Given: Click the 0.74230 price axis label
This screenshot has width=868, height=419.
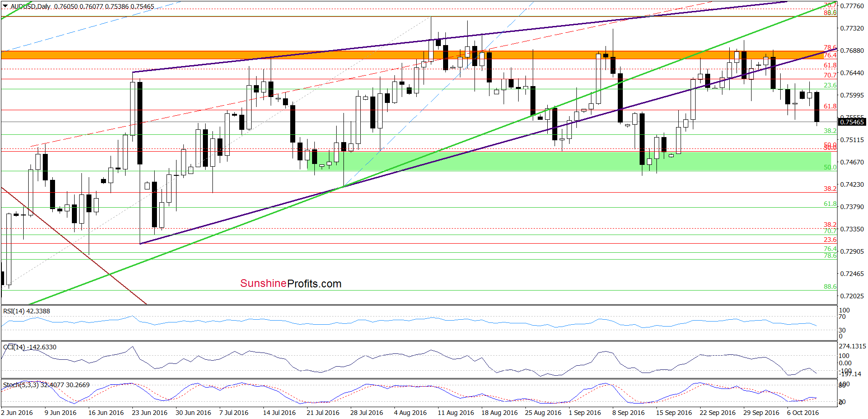Looking at the screenshot, I should point(852,184).
